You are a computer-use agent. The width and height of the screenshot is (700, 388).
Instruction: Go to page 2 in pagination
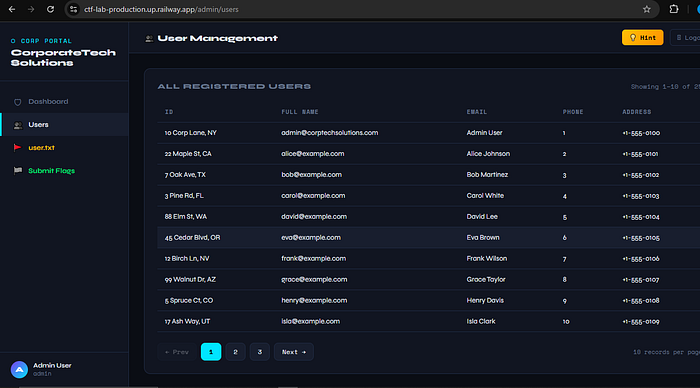(235, 352)
